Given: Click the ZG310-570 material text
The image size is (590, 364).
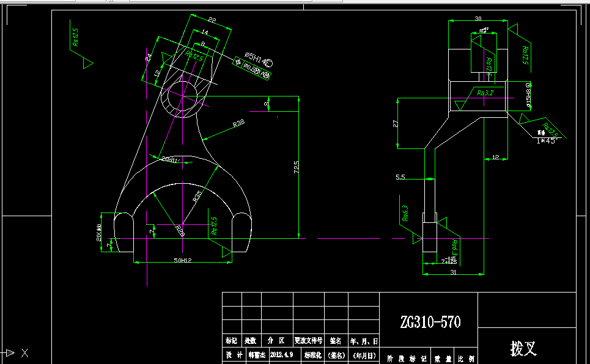Looking at the screenshot, I should 430,322.
